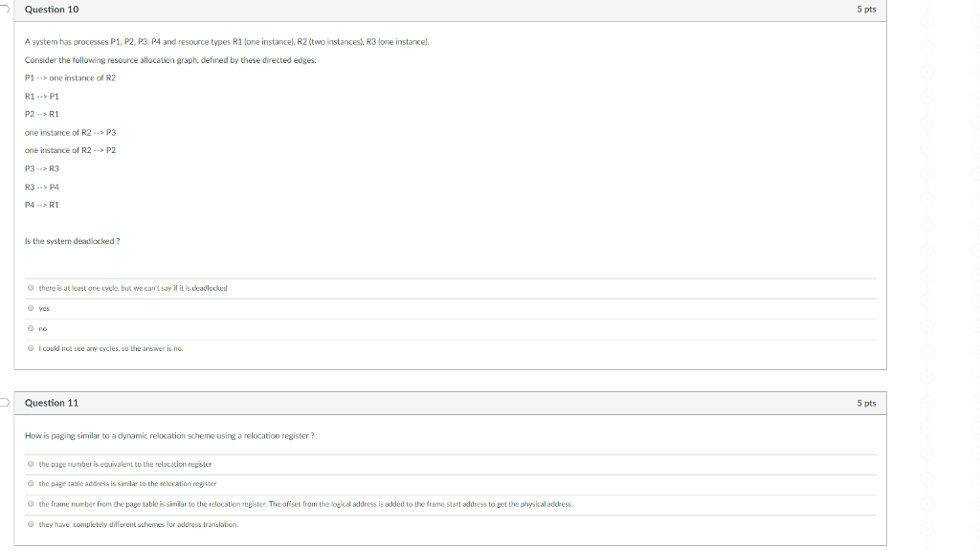Click the status circle icon beside Question 11
This screenshot has width=980, height=551.
pos(3,403)
